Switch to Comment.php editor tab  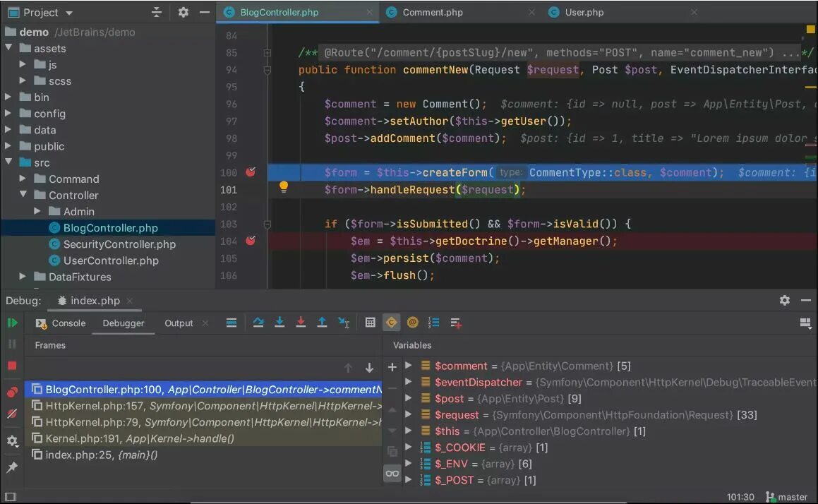tap(433, 12)
